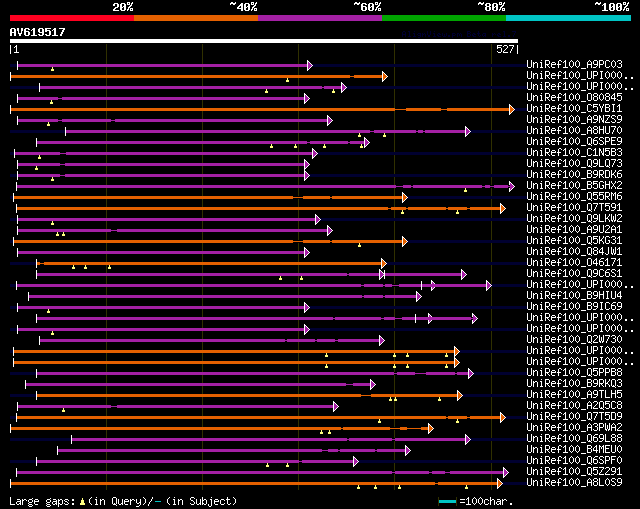
Task: Select the AV619517 query name label
Action: click(x=38, y=32)
